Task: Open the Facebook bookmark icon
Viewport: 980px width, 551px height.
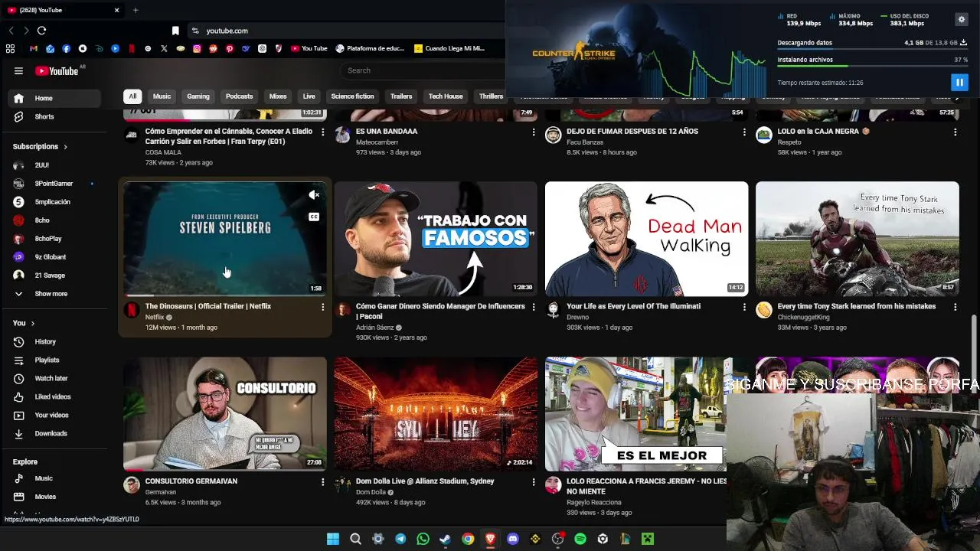Action: [x=67, y=48]
